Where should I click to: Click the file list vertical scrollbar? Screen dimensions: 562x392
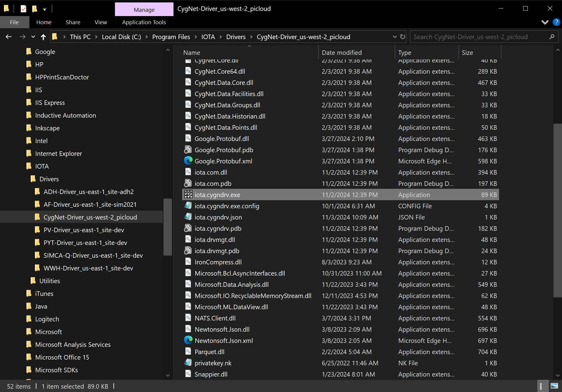558,211
